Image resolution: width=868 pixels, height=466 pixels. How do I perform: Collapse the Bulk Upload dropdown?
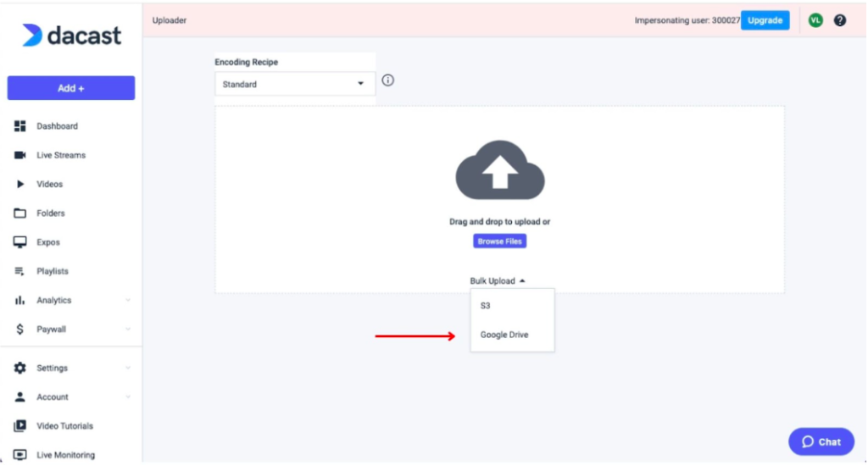pyautogui.click(x=498, y=281)
